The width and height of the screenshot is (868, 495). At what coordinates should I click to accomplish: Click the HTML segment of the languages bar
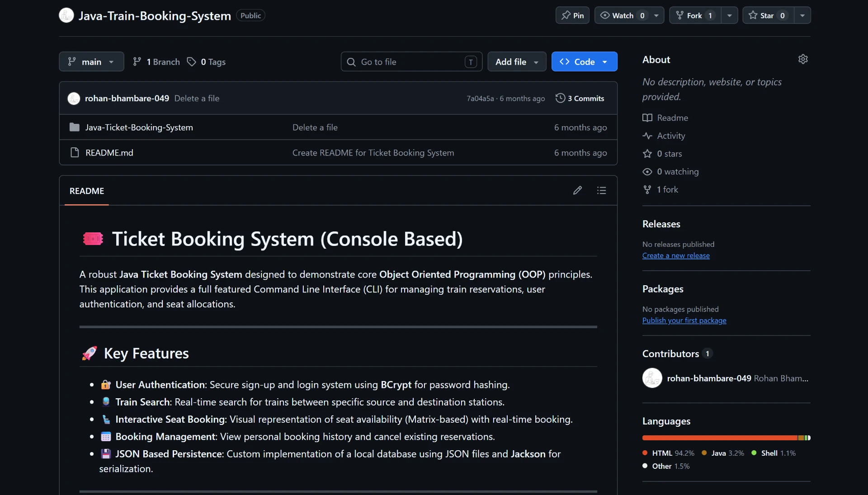(x=720, y=438)
